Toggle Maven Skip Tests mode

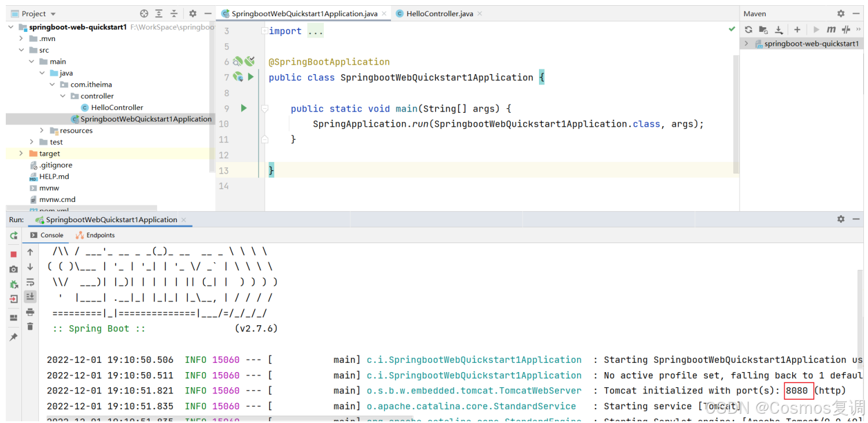(846, 30)
